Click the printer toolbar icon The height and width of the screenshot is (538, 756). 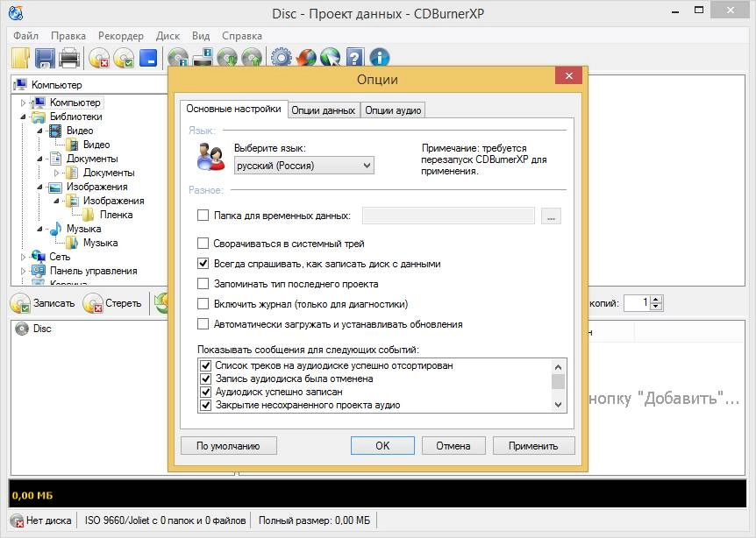click(69, 58)
